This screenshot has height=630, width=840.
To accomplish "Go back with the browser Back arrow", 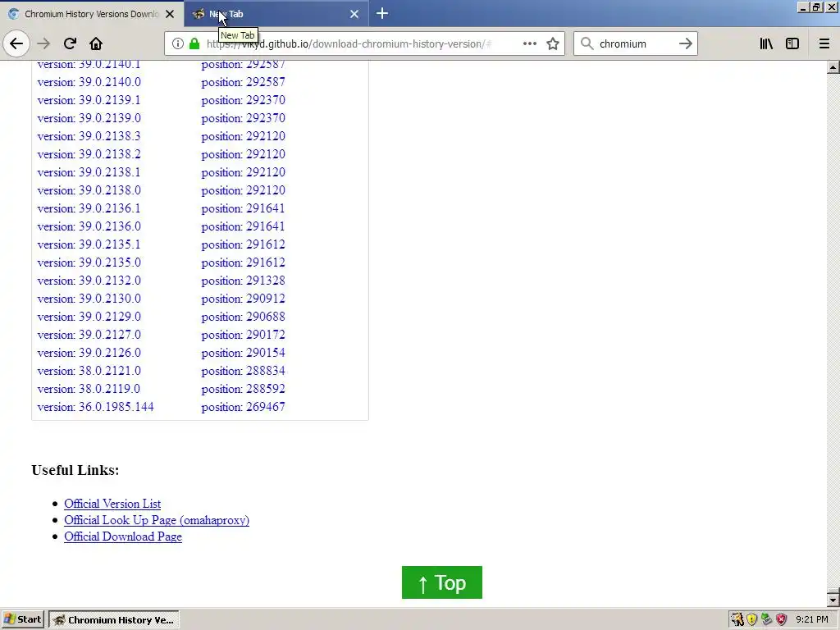I will tap(16, 43).
